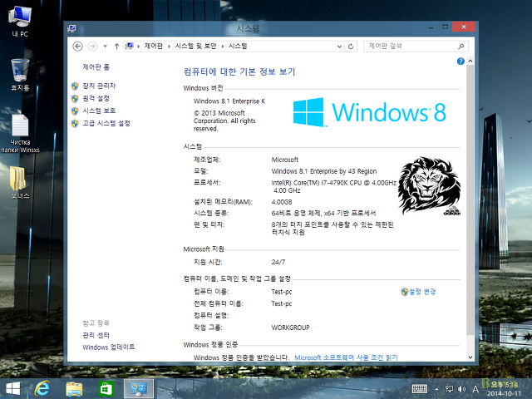Click System window title bar icon

(x=72, y=28)
